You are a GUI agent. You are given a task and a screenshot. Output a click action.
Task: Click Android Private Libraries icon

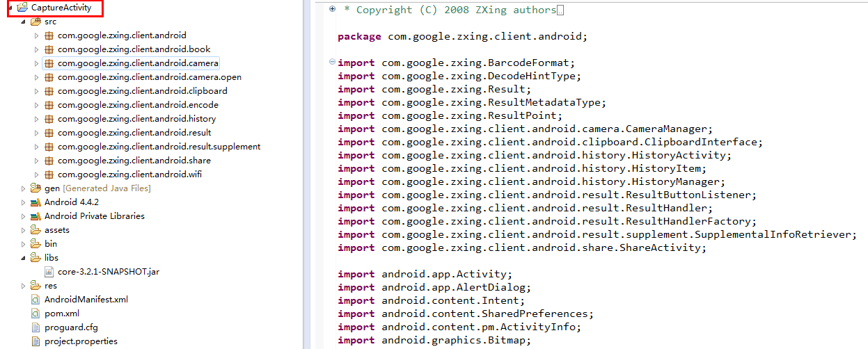click(x=35, y=216)
